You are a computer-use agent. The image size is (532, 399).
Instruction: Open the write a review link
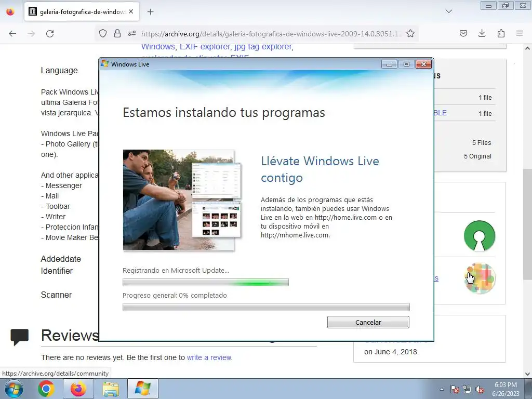[209, 357]
